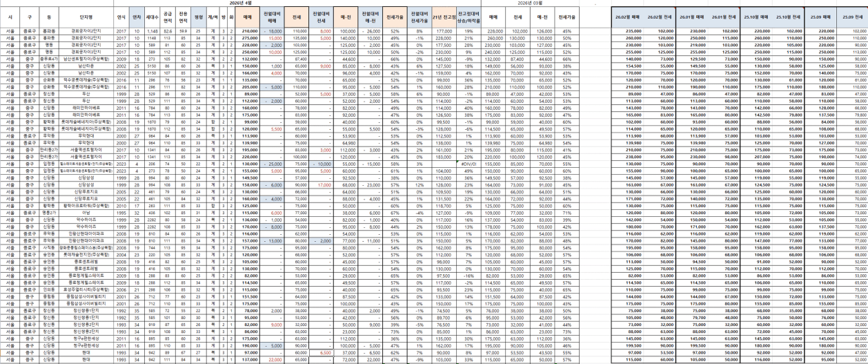Click the '- 25,000' change cell

[272, 164]
